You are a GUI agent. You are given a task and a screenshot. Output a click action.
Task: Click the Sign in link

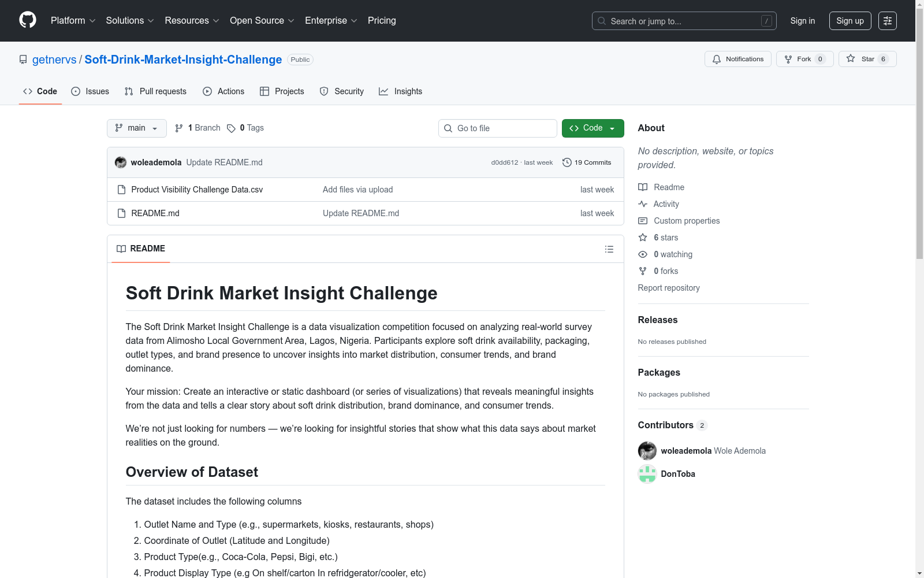pyautogui.click(x=803, y=21)
